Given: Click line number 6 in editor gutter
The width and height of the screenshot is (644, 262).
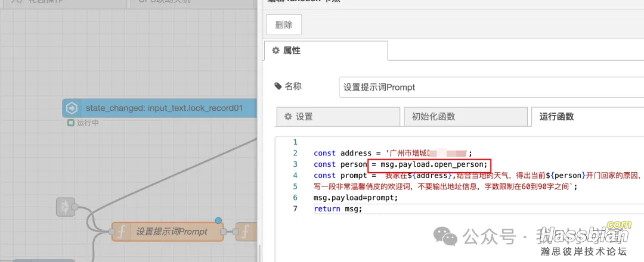Looking at the screenshot, I should click(295, 198).
